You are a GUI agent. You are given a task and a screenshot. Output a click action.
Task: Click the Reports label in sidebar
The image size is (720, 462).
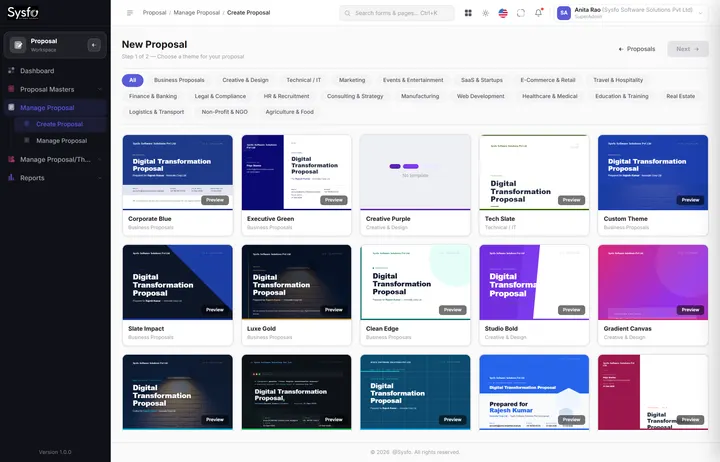click(x=32, y=178)
